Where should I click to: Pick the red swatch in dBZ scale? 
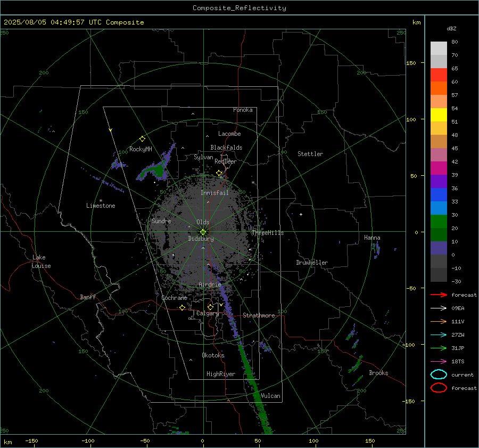point(439,75)
